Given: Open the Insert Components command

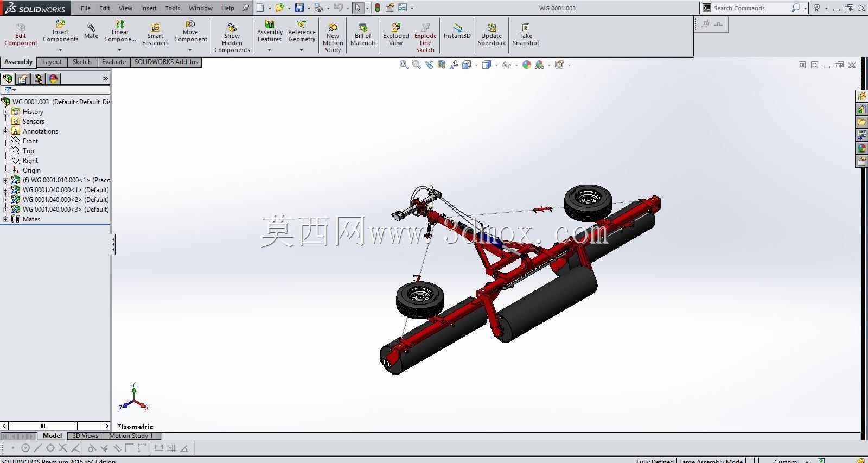Looking at the screenshot, I should tap(61, 31).
